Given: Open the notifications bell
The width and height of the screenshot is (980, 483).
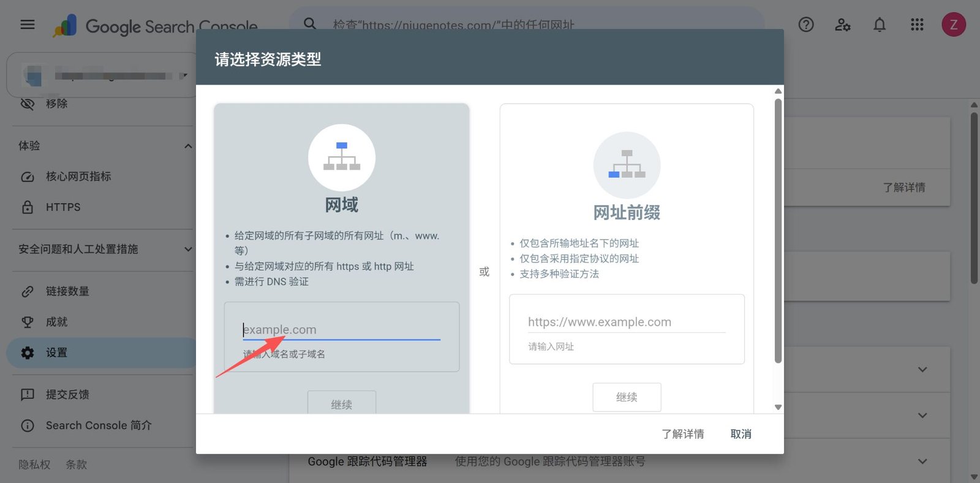Looking at the screenshot, I should (880, 25).
